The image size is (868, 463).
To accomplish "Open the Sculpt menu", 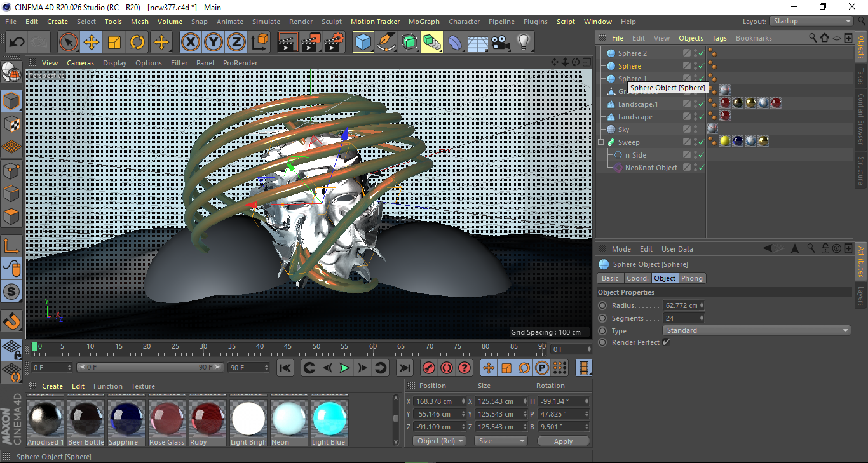I will 332,22.
